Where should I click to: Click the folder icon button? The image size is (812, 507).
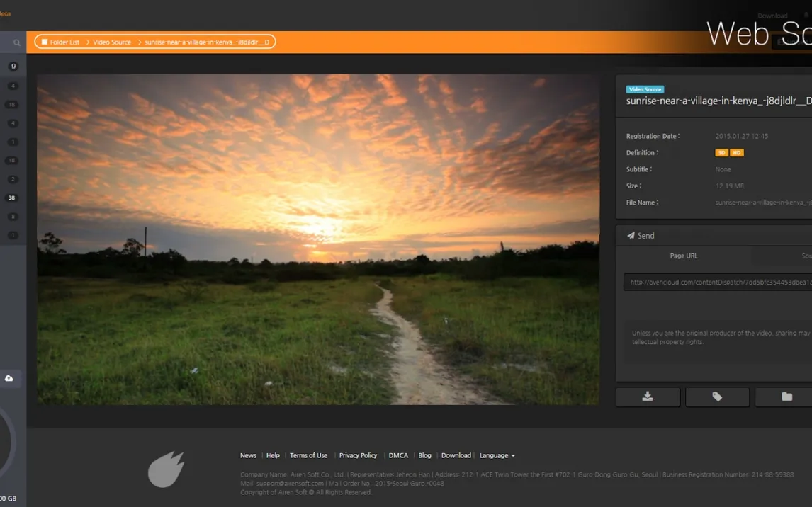[x=786, y=397]
